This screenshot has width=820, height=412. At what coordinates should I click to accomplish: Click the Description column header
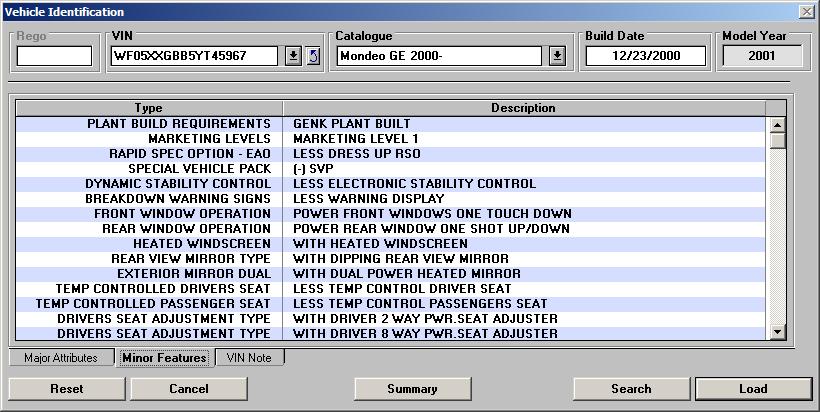pyautogui.click(x=523, y=108)
